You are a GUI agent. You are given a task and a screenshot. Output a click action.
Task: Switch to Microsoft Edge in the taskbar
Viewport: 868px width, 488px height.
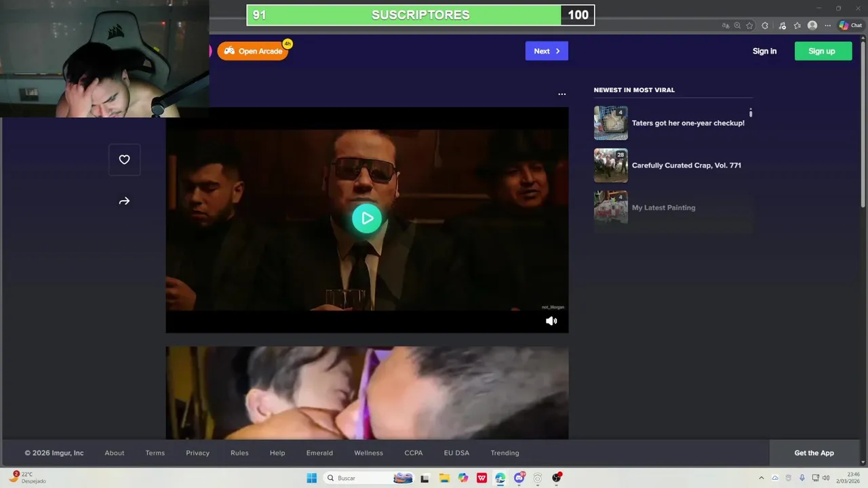pos(500,478)
